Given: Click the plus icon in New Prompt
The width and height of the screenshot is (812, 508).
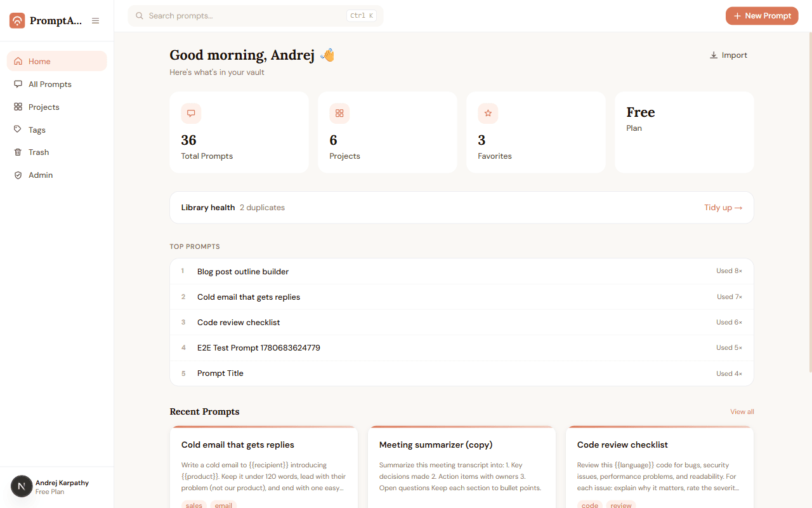Looking at the screenshot, I should (x=737, y=16).
